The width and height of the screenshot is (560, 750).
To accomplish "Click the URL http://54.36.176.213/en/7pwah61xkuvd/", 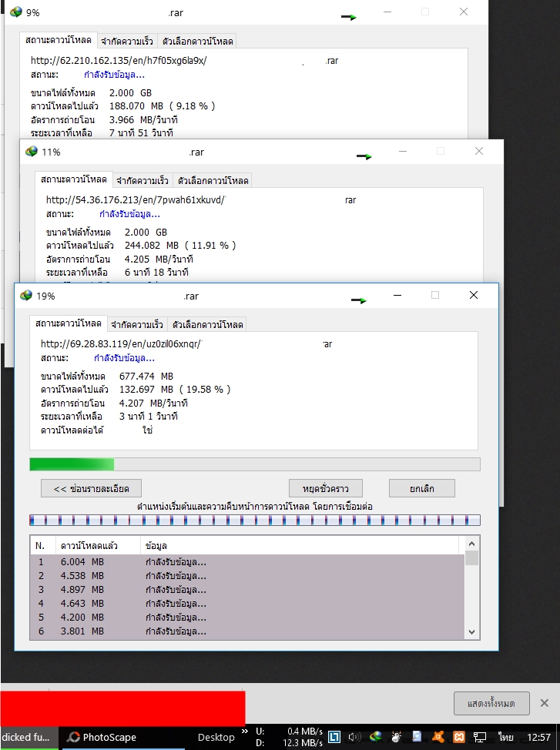I will point(136,200).
